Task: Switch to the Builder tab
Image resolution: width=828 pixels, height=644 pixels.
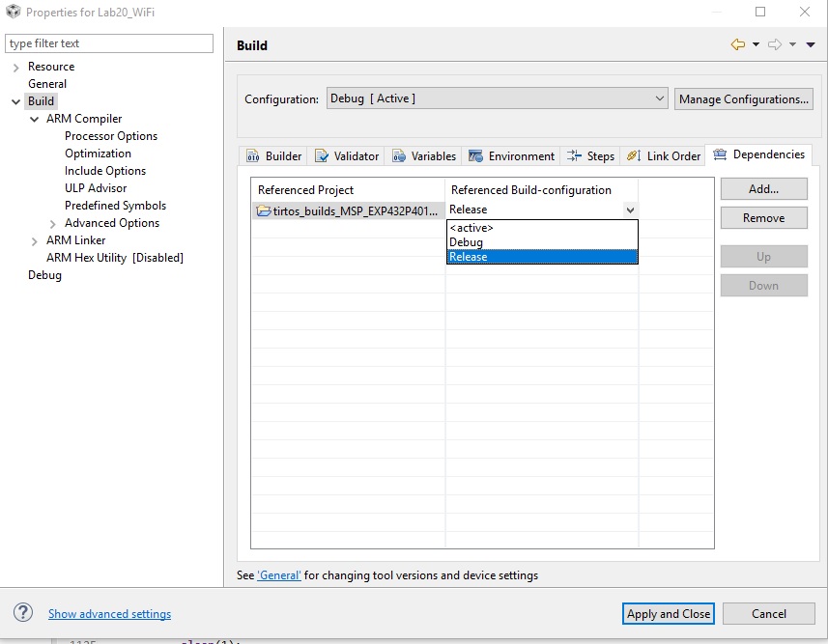Action: click(x=274, y=156)
